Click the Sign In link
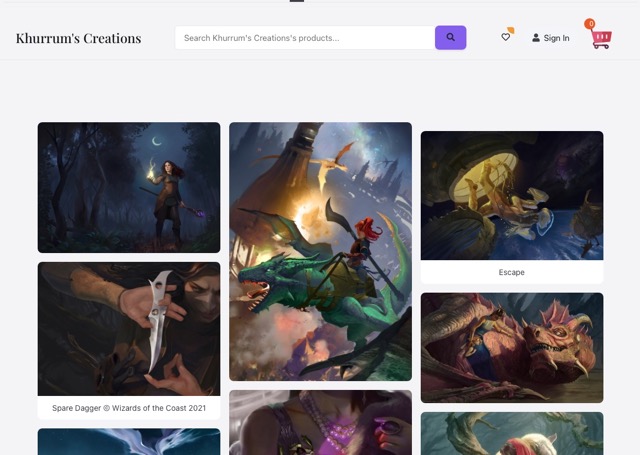The width and height of the screenshot is (640, 455). [x=556, y=38]
